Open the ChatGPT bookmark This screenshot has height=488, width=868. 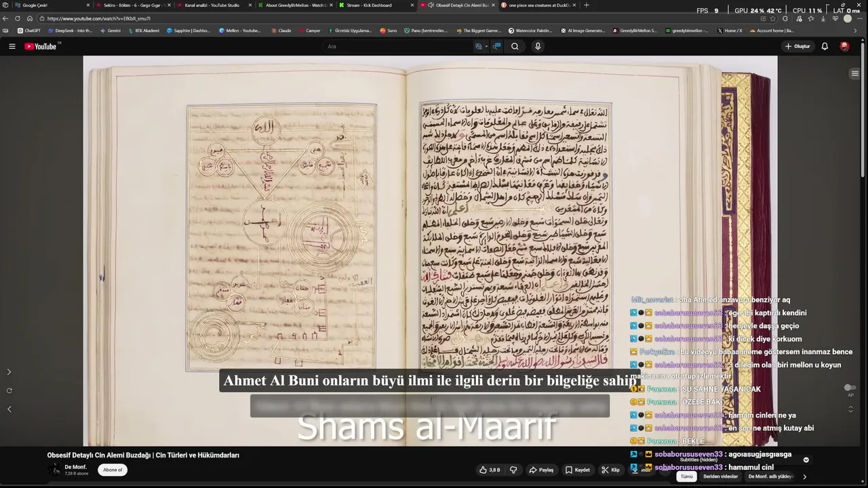tap(29, 30)
